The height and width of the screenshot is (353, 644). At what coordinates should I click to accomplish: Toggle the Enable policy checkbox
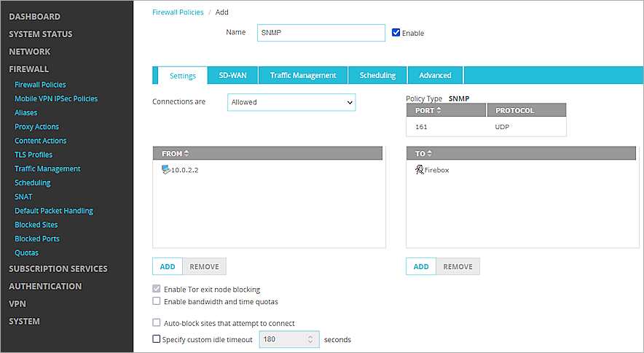(396, 33)
